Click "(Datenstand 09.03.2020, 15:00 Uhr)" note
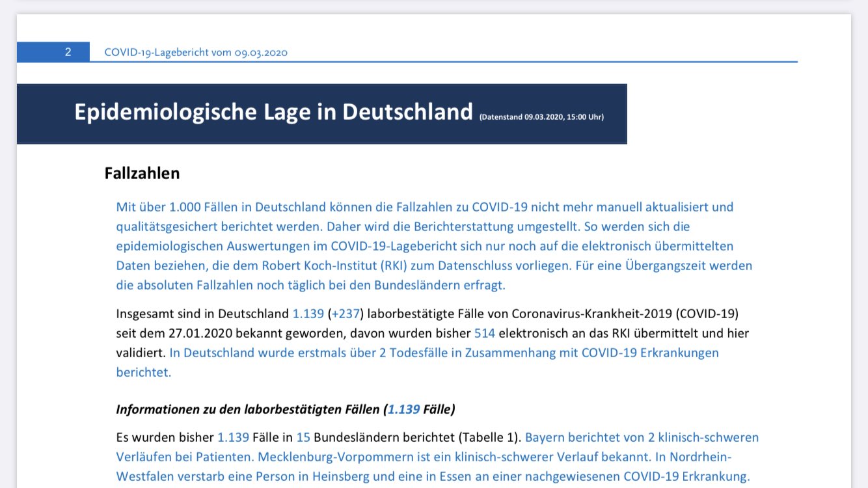The width and height of the screenshot is (868, 488). 541,117
